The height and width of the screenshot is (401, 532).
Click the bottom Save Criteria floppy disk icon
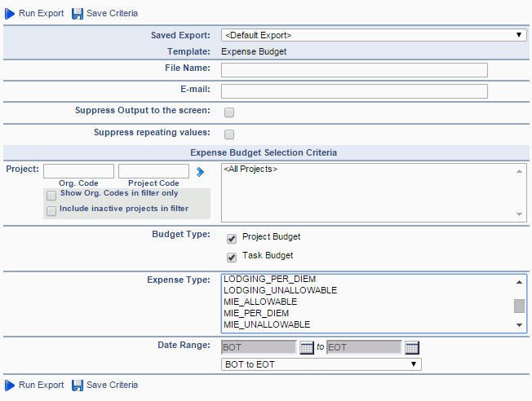(78, 386)
